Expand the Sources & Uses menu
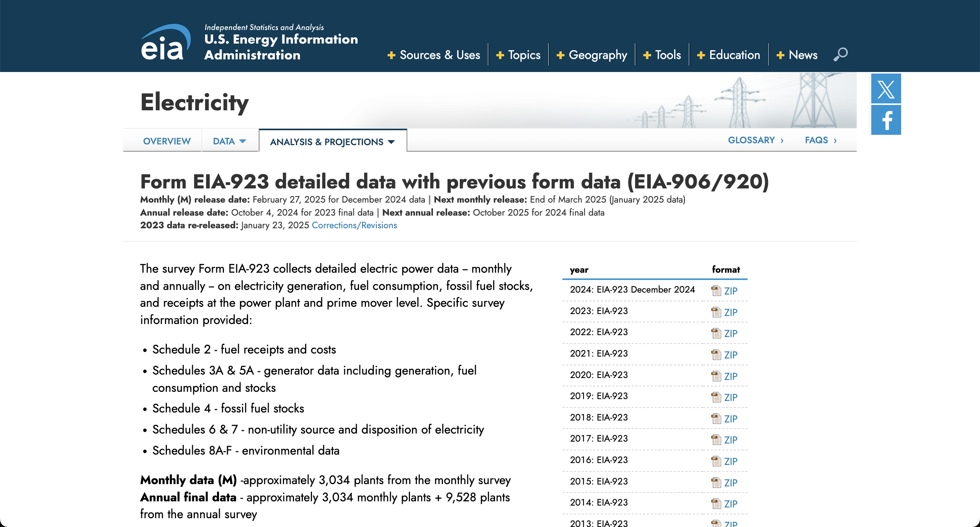The height and width of the screenshot is (527, 980). pyautogui.click(x=434, y=55)
